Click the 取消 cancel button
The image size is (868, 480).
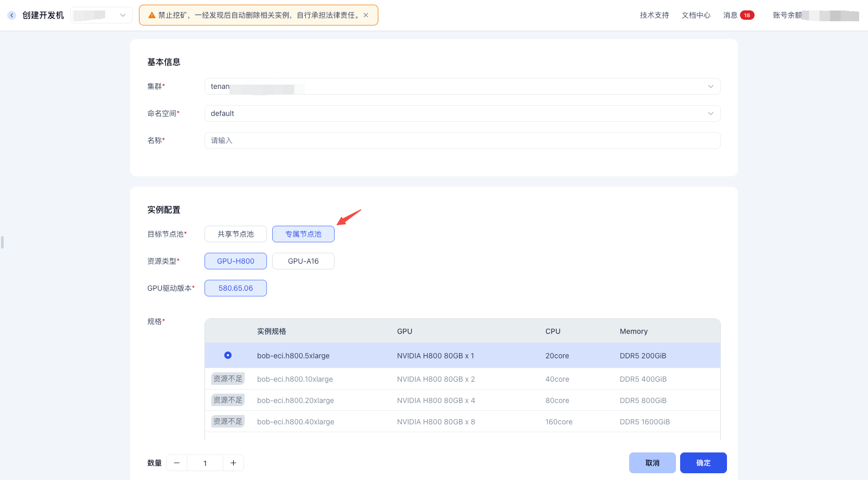coord(652,463)
